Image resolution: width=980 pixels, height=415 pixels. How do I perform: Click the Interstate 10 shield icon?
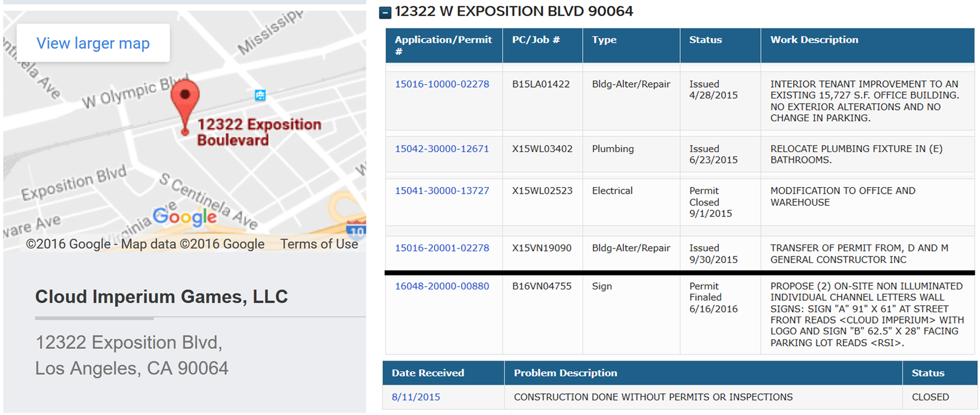(x=356, y=229)
